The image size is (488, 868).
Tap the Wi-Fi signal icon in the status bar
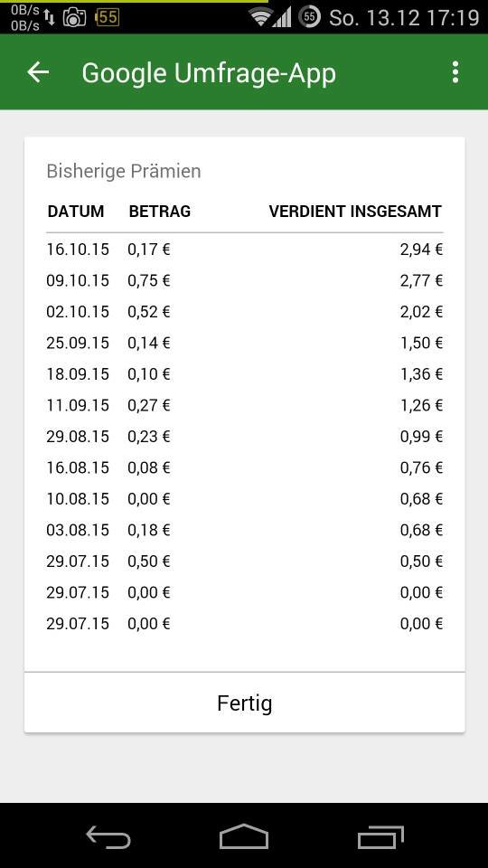pos(260,17)
